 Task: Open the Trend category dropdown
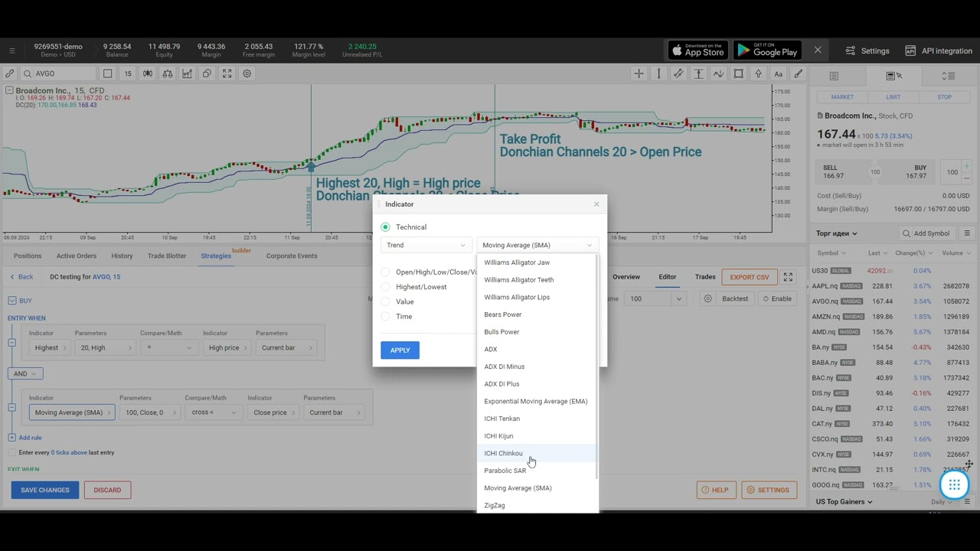click(426, 245)
